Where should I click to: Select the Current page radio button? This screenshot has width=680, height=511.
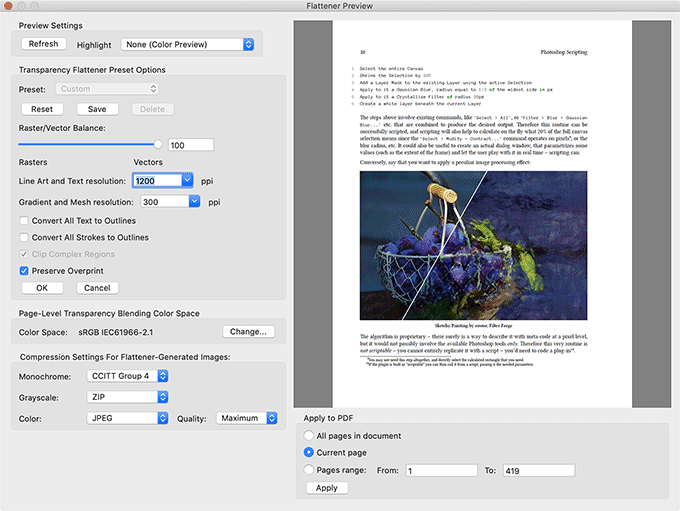click(x=308, y=452)
